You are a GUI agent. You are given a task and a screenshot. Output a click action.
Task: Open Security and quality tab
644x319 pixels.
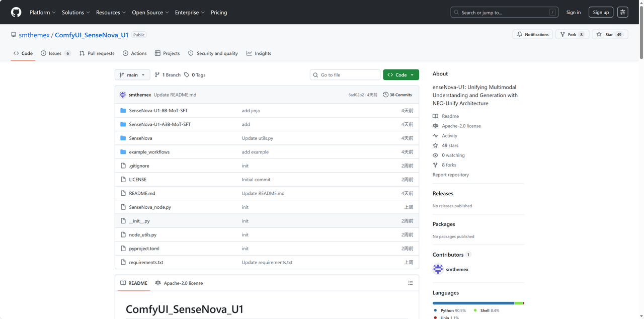(213, 53)
